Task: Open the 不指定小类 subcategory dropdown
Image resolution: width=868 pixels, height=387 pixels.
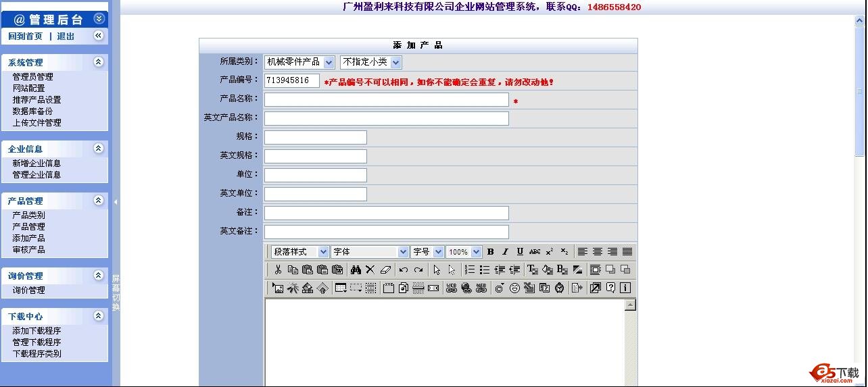Action: (371, 62)
